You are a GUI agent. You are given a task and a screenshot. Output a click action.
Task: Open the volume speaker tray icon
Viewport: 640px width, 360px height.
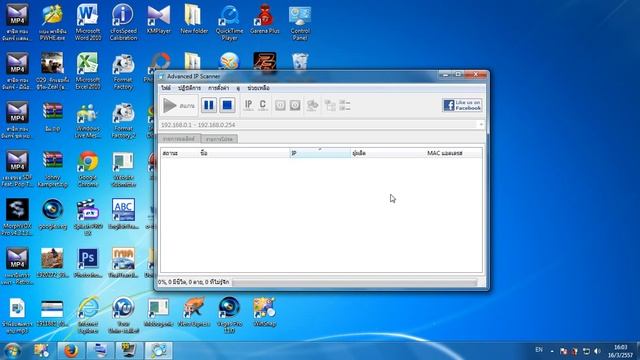coord(598,351)
